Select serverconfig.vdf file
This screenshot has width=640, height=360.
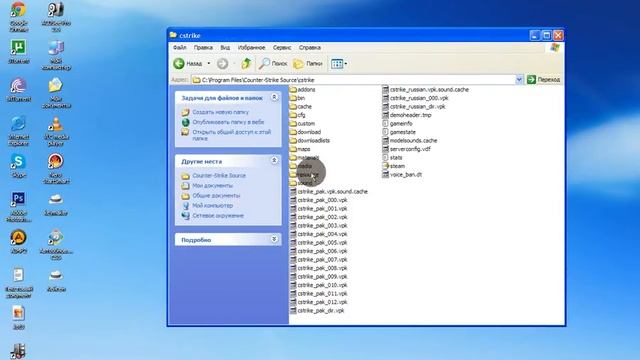point(407,149)
